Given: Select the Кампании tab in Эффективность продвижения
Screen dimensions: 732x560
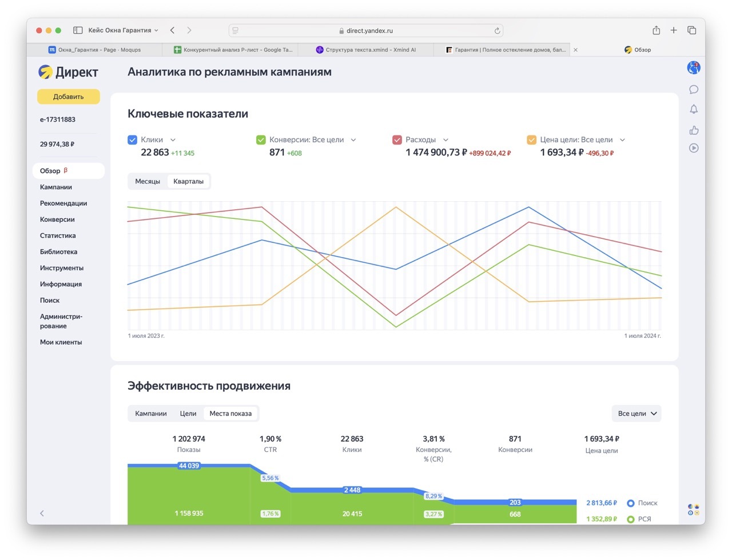Looking at the screenshot, I should click(151, 414).
